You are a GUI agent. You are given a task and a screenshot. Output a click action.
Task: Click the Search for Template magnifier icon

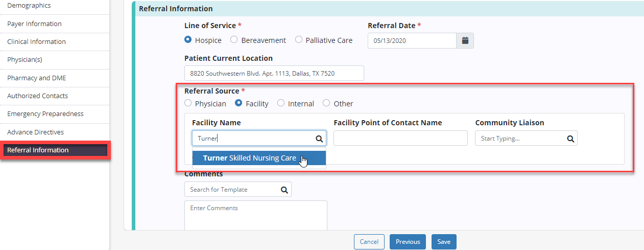tap(284, 190)
